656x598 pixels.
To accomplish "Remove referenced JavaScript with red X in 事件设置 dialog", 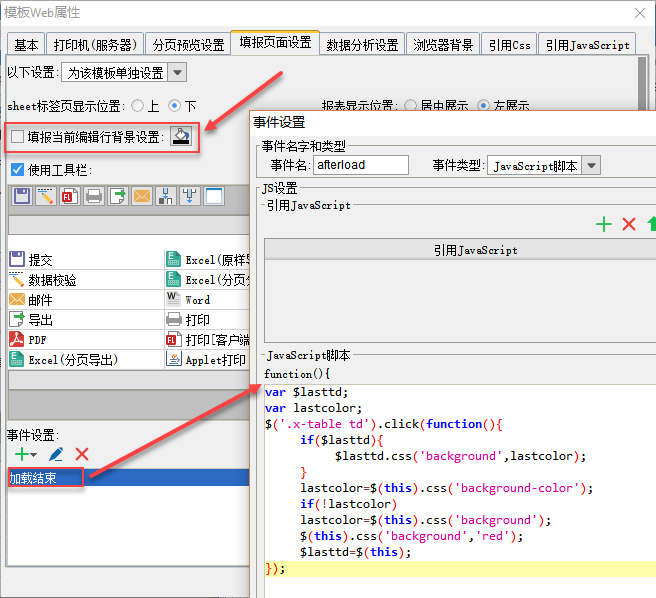I will [629, 224].
